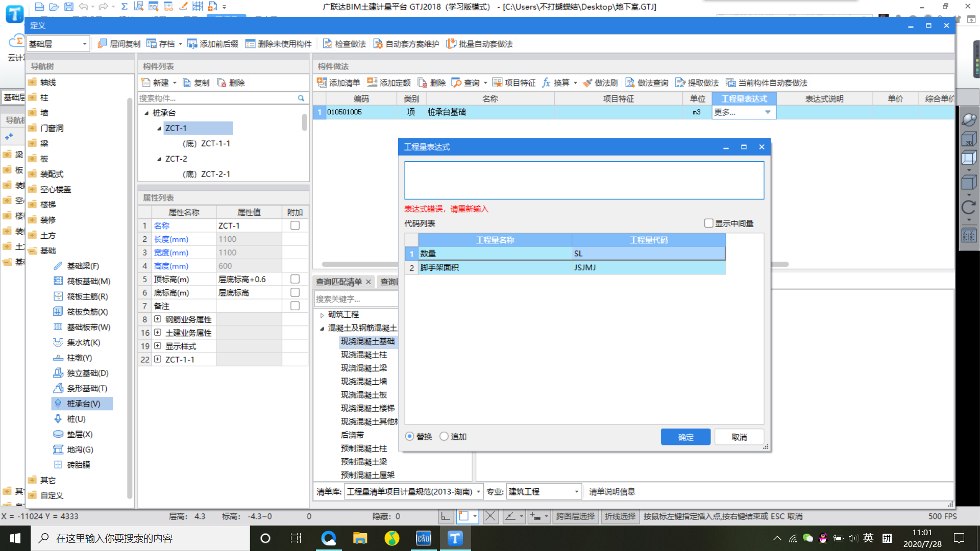
Task: Select 集水坑(K) in navigation tree
Action: (x=77, y=342)
